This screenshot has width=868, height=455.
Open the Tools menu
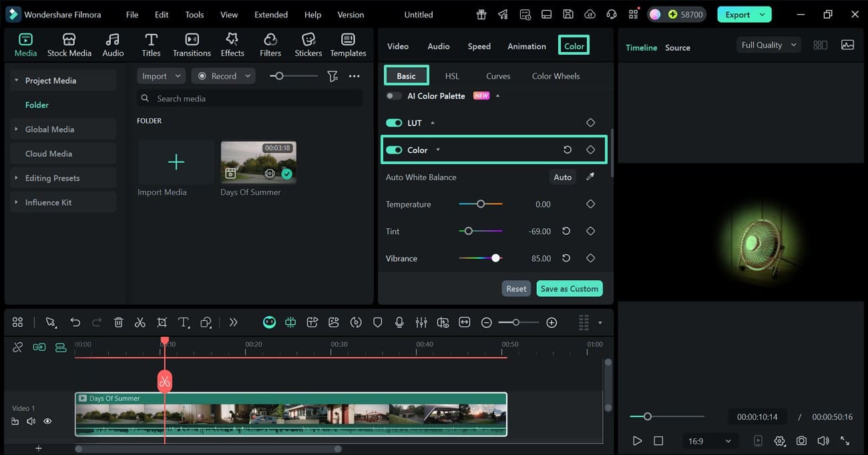pyautogui.click(x=194, y=14)
